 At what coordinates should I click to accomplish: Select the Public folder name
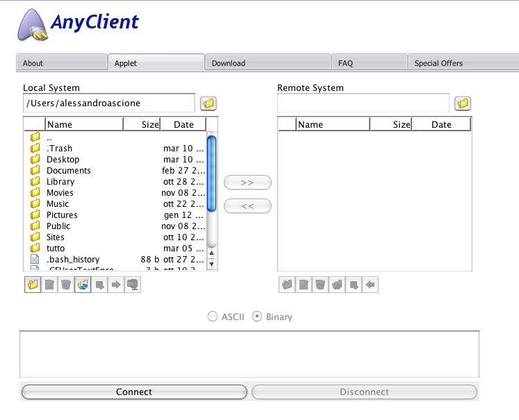[58, 226]
